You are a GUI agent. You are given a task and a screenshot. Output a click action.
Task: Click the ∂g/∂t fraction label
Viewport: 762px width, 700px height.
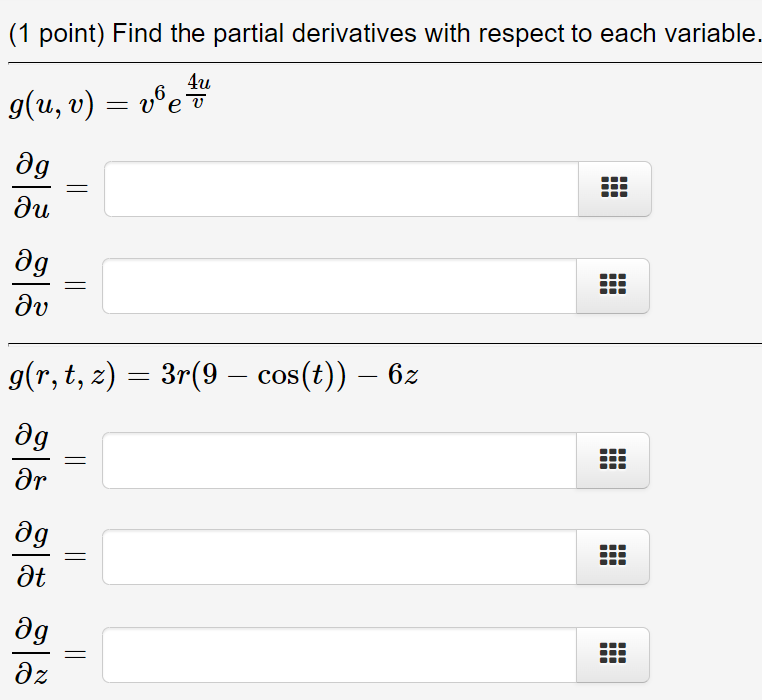tap(31, 555)
